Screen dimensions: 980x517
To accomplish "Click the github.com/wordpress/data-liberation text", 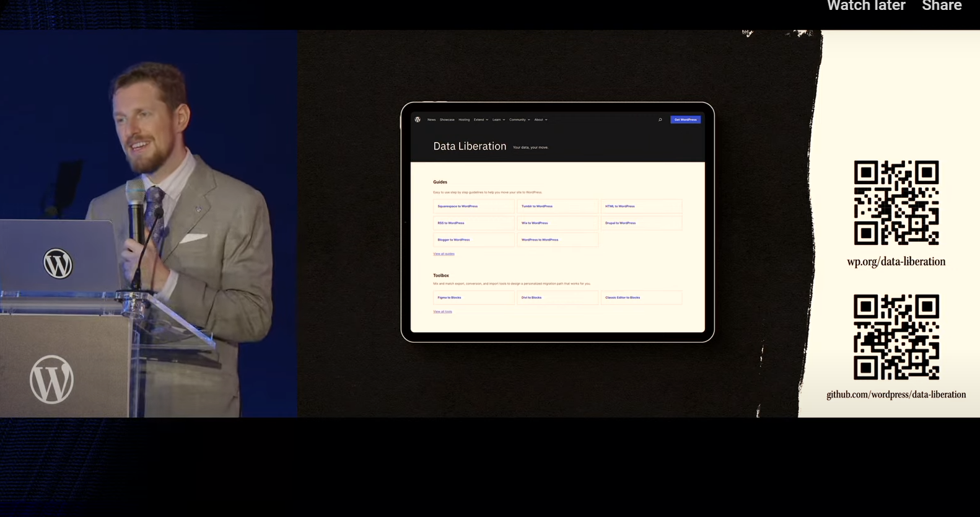I will click(x=896, y=394).
